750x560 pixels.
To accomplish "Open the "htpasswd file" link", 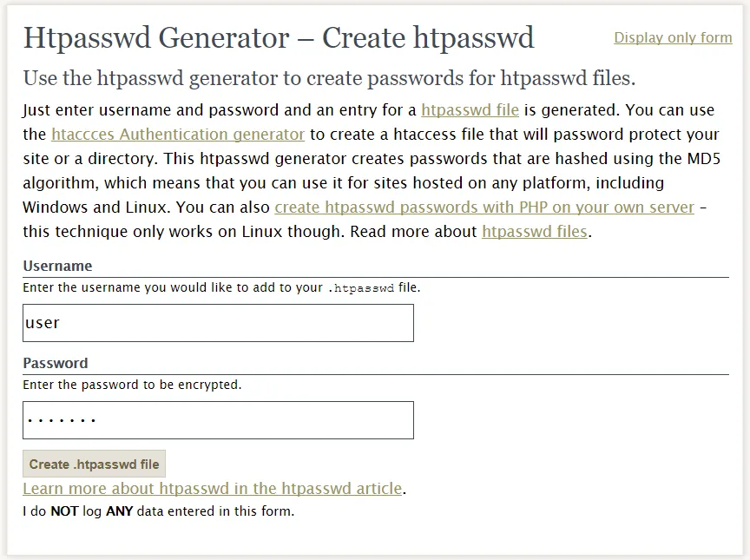I will pyautogui.click(x=470, y=110).
